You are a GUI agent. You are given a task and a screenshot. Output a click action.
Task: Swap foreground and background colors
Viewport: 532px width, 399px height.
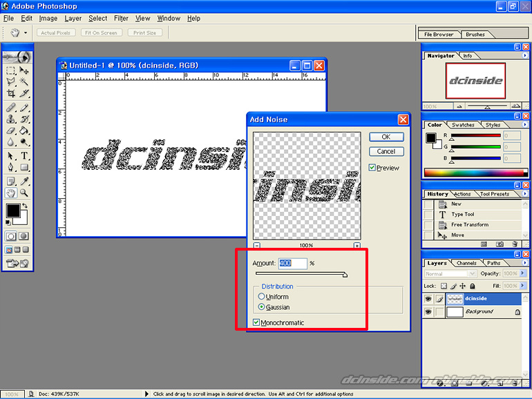(x=24, y=206)
